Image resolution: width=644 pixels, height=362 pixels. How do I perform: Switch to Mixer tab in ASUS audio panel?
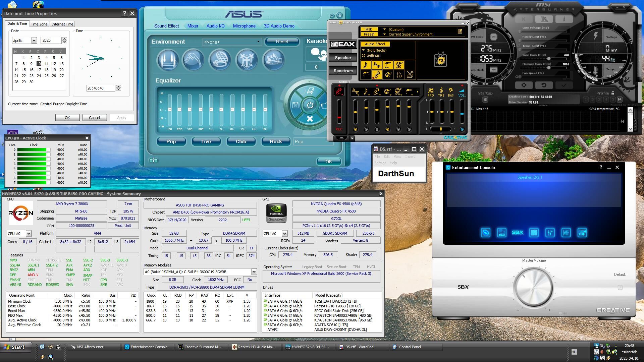pos(193,26)
